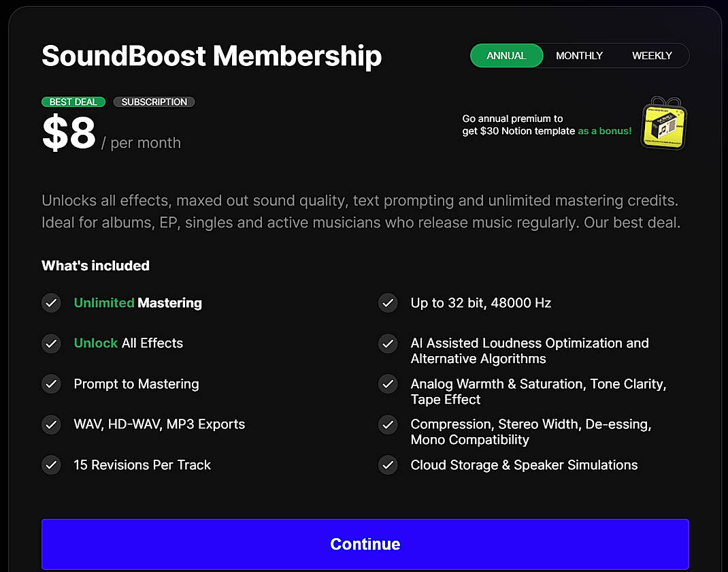728x572 pixels.
Task: Click the "What's included" heading
Action: pos(96,266)
